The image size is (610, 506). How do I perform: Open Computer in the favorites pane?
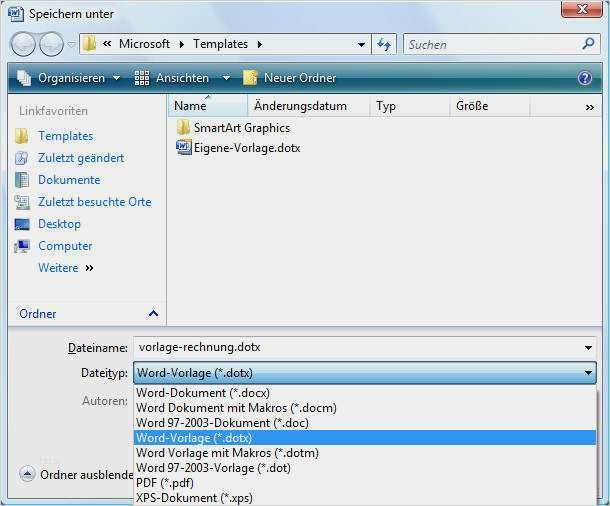pos(65,246)
